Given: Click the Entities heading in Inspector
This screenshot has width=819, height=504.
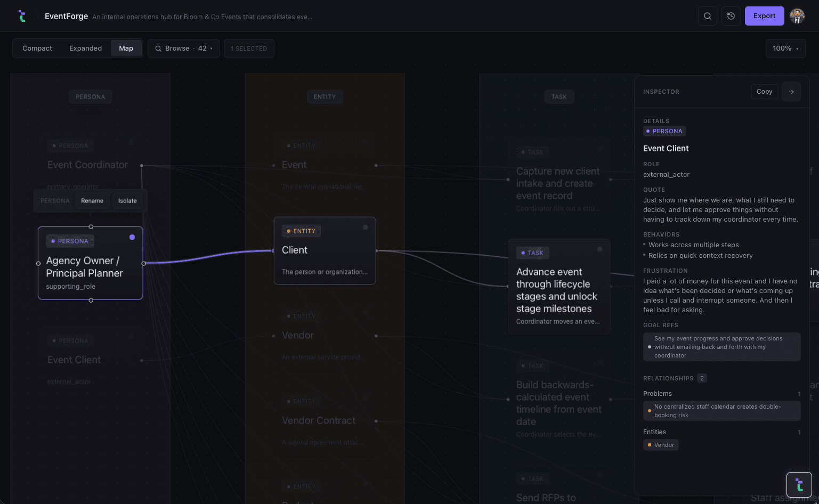Looking at the screenshot, I should [654, 432].
